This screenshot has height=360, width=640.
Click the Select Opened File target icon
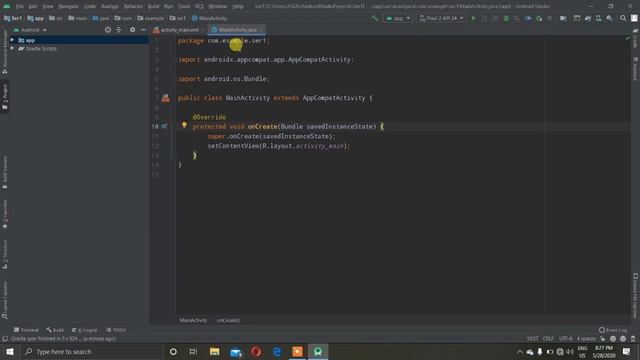pos(108,30)
